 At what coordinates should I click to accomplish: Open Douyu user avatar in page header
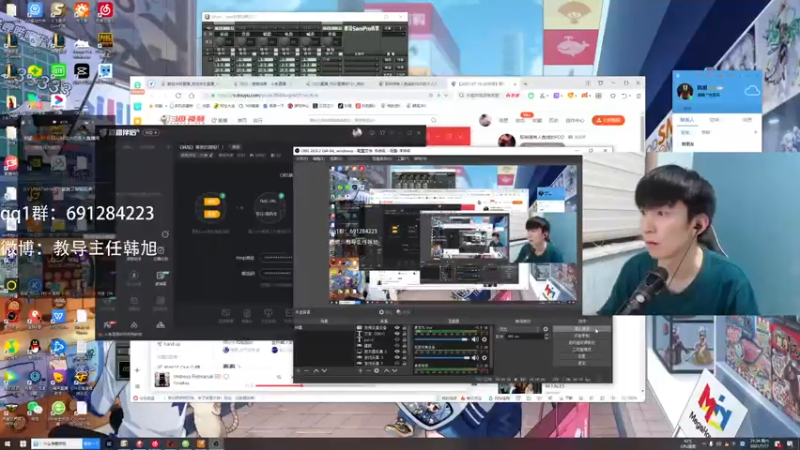click(485, 120)
